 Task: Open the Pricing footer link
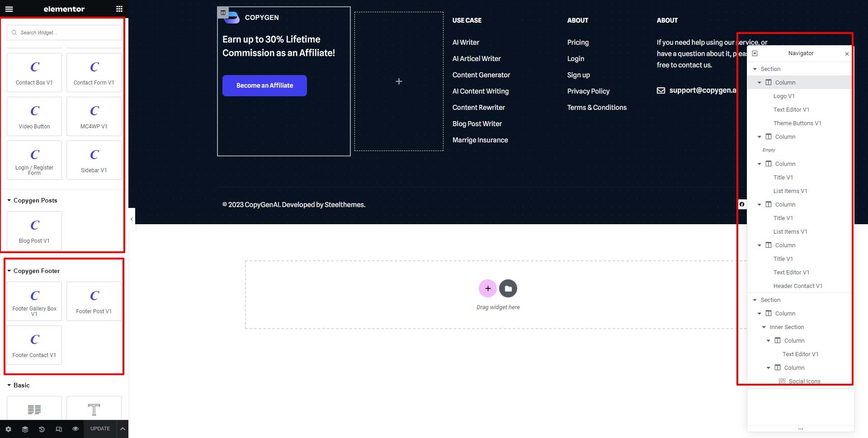[578, 42]
